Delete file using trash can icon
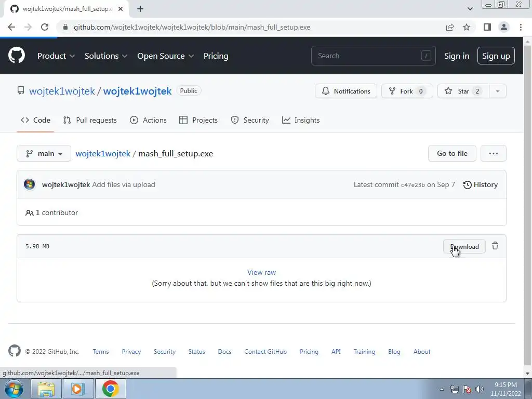This screenshot has width=532, height=399. point(495,246)
